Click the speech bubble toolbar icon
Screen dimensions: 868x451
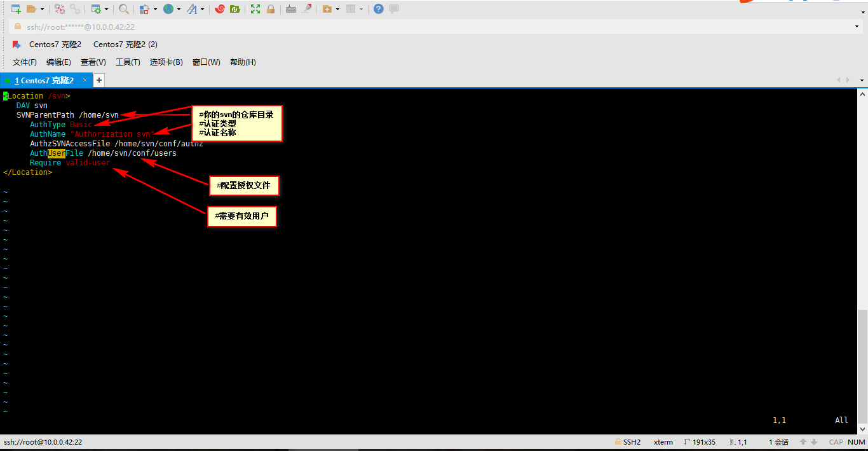click(x=393, y=9)
